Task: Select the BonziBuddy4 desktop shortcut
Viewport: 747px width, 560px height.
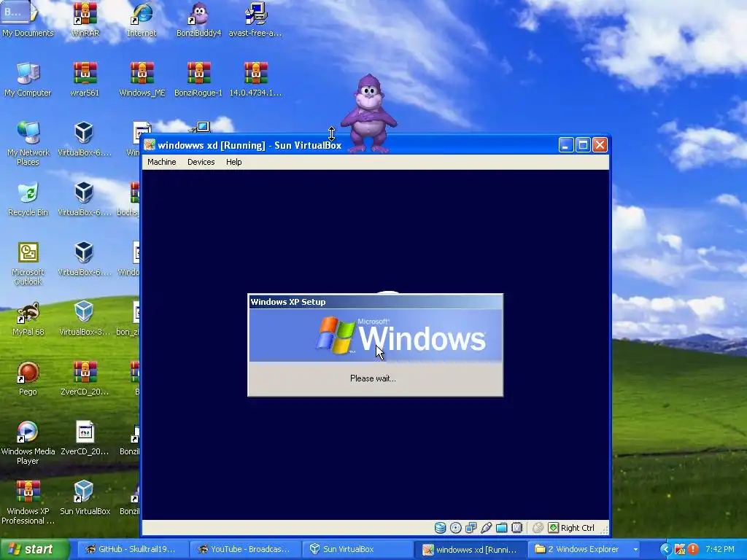Action: coord(198,19)
